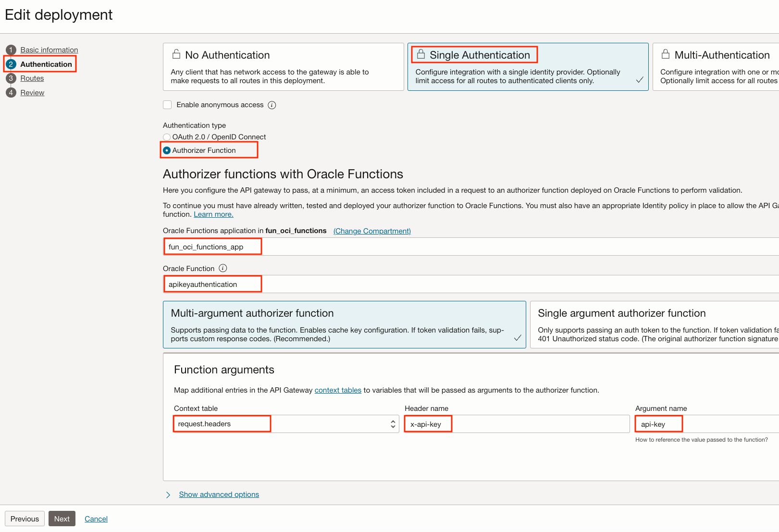Screen dimensions: 779x532
Task: Select OAuth 2.0 / OpenID Connect radio option
Action: [x=167, y=137]
